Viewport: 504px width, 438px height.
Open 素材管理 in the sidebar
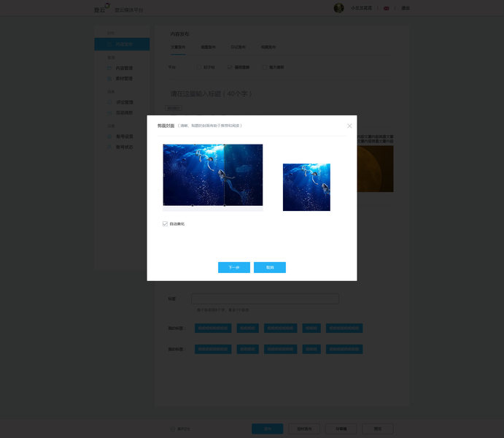pos(124,79)
